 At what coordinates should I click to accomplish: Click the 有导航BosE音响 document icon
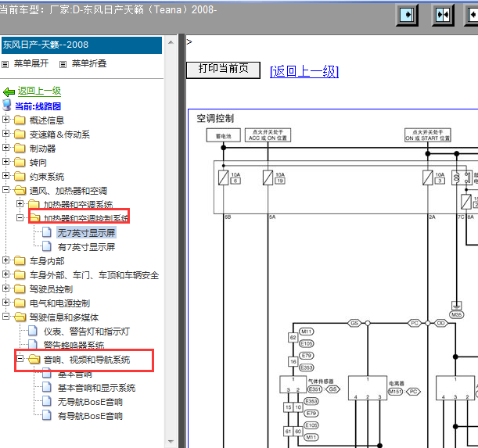pyautogui.click(x=47, y=415)
